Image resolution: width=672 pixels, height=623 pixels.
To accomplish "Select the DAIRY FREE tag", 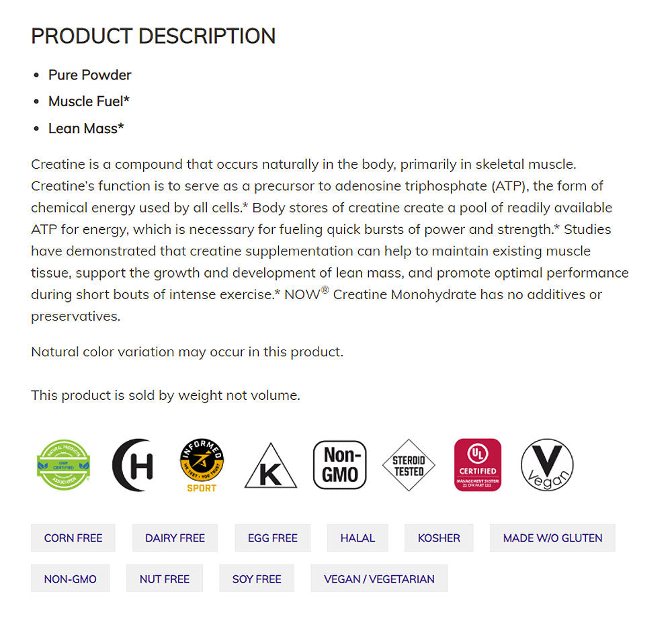I will tap(175, 538).
